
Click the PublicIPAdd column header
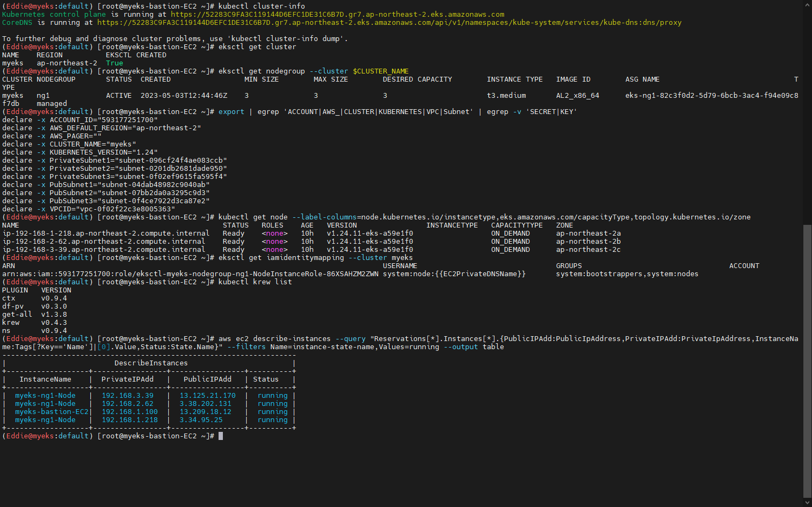[208, 379]
